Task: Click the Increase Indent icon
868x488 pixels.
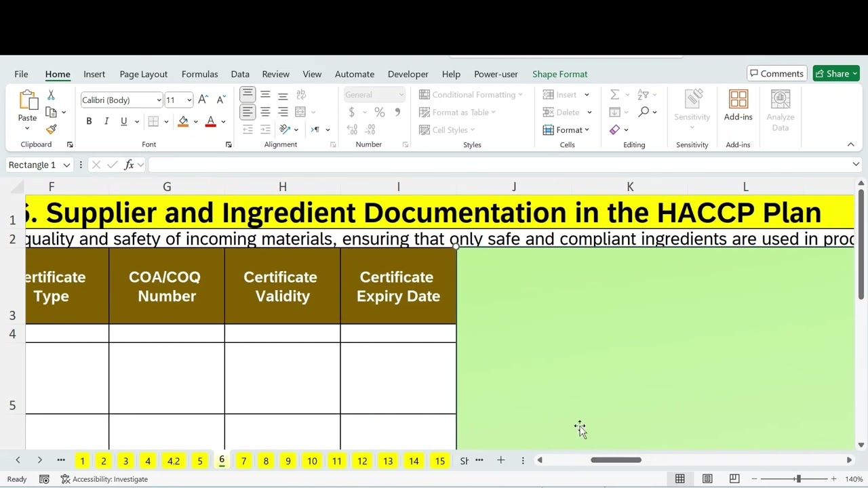Action: coord(265,129)
